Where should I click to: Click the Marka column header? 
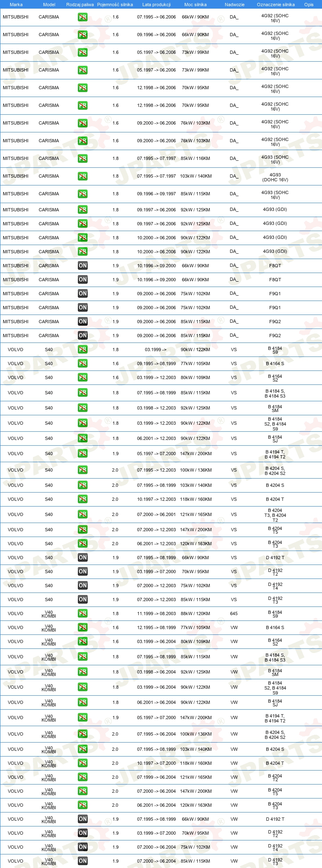coord(16,5)
